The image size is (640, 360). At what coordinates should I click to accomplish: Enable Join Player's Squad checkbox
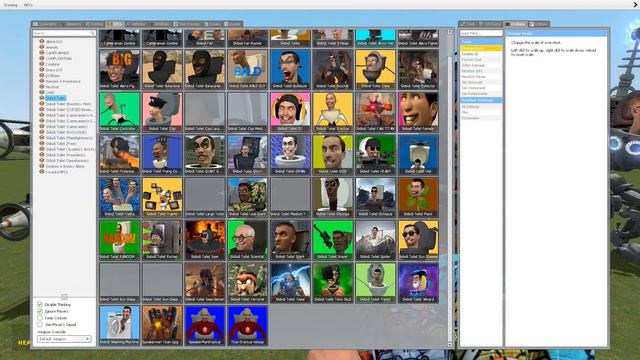tap(40, 324)
